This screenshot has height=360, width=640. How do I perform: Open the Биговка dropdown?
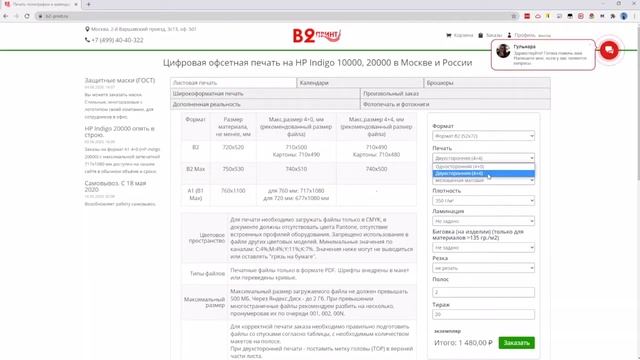click(483, 247)
